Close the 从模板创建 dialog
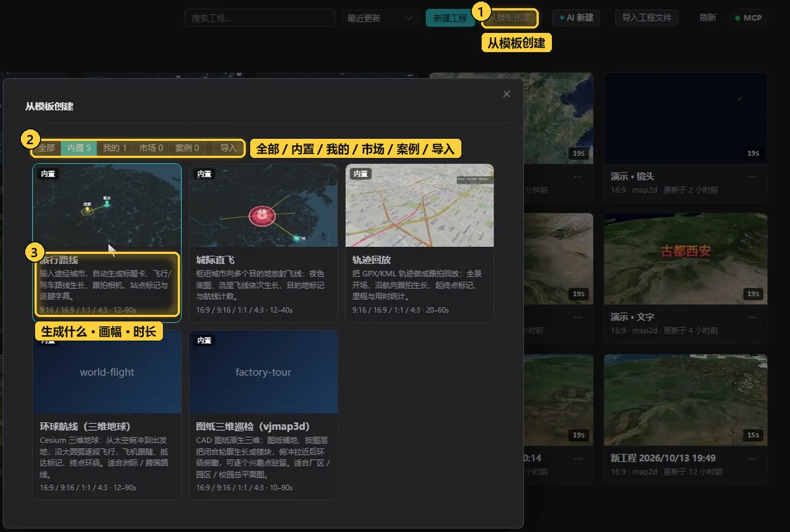Viewport: 790px width, 532px height. tap(506, 94)
